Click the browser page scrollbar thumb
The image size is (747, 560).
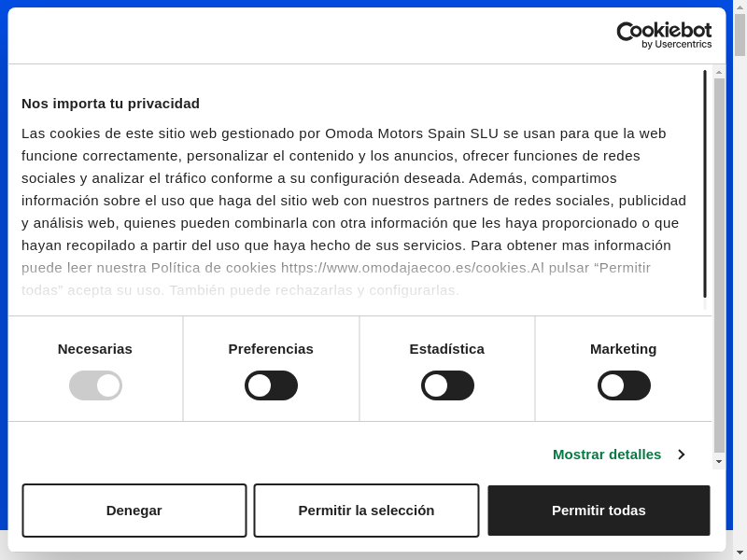pos(740,35)
